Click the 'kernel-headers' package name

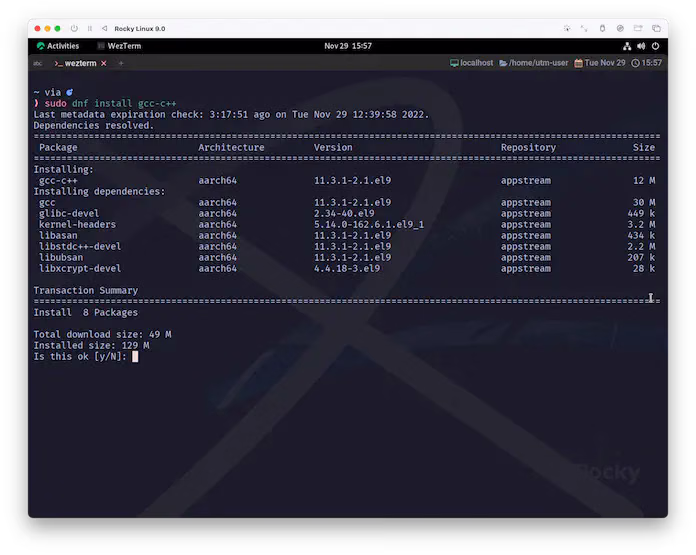77,224
